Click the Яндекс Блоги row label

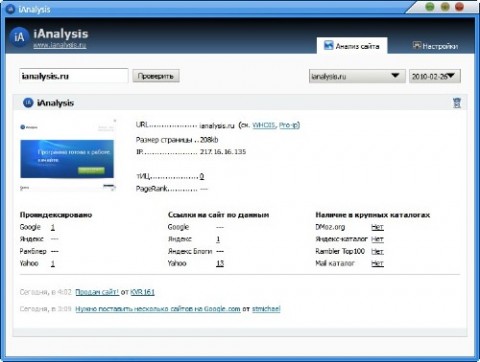coord(190,251)
